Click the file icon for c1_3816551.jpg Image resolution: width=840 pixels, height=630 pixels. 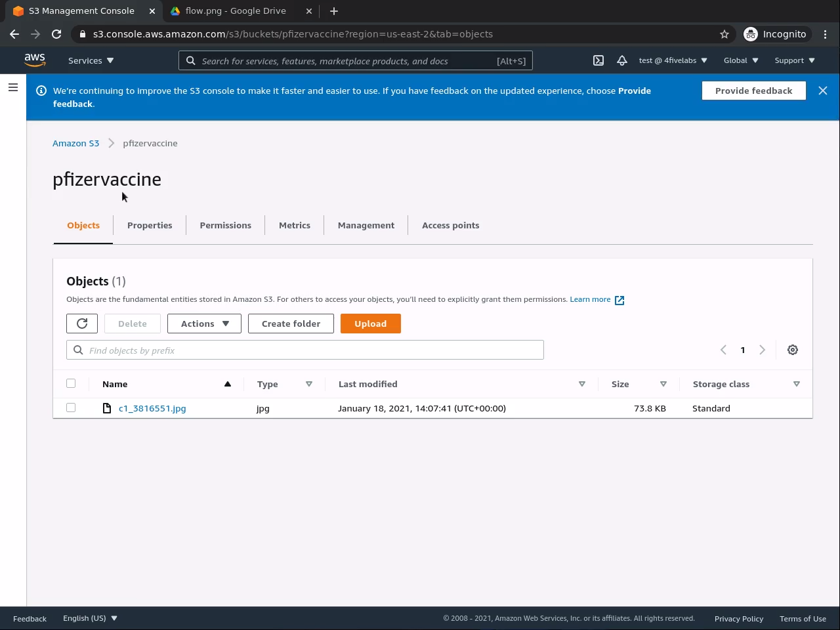(x=107, y=408)
